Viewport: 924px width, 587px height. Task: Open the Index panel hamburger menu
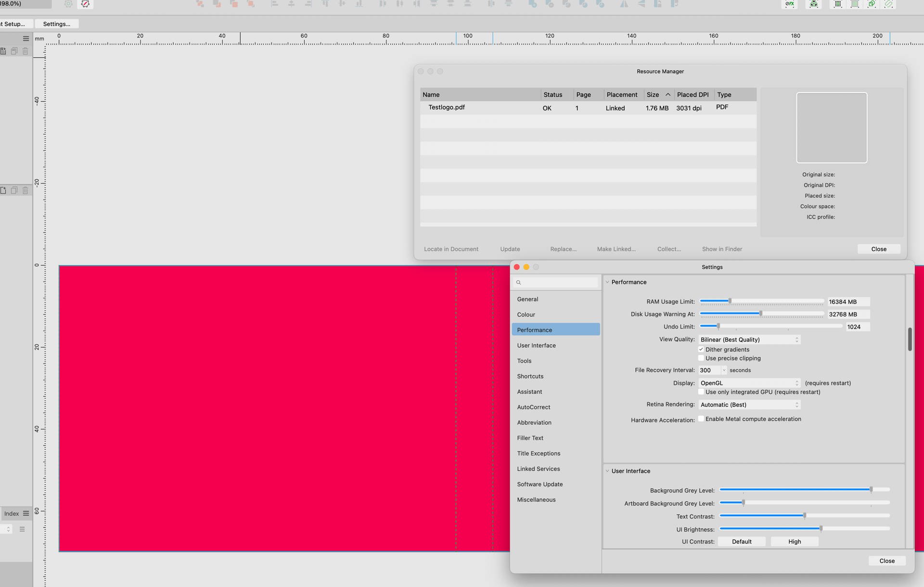click(x=26, y=513)
